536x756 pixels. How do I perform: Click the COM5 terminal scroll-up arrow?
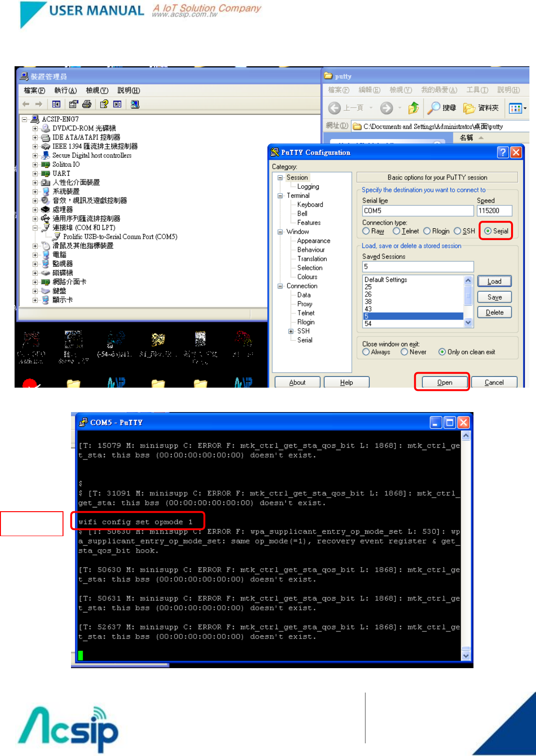pyautogui.click(x=466, y=436)
